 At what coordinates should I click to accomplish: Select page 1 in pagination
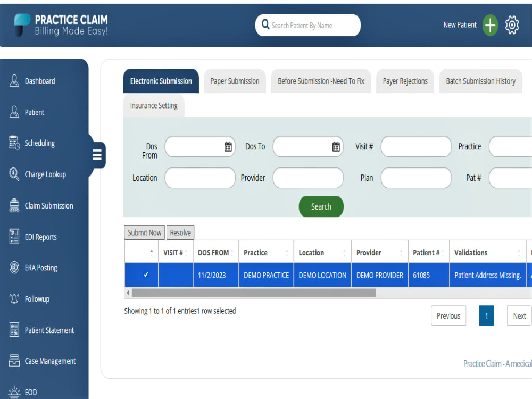coord(487,315)
